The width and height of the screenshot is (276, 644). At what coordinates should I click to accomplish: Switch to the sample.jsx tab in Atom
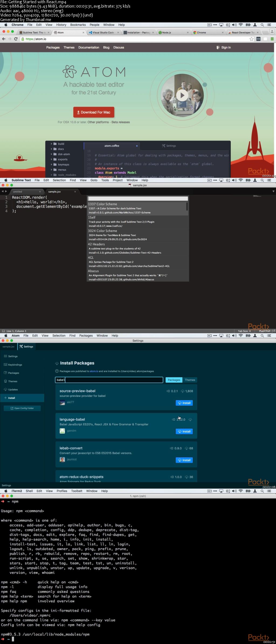click(x=9, y=347)
